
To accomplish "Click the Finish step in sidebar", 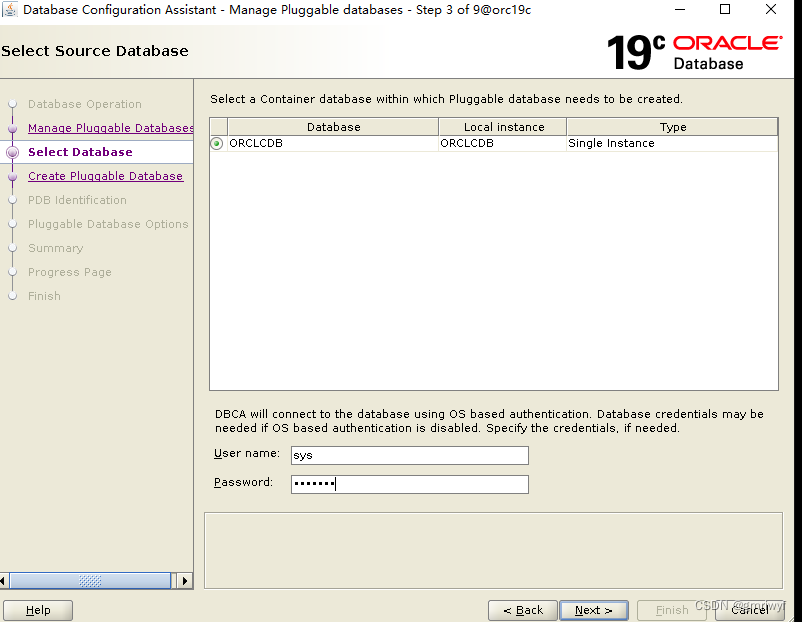I will [44, 296].
